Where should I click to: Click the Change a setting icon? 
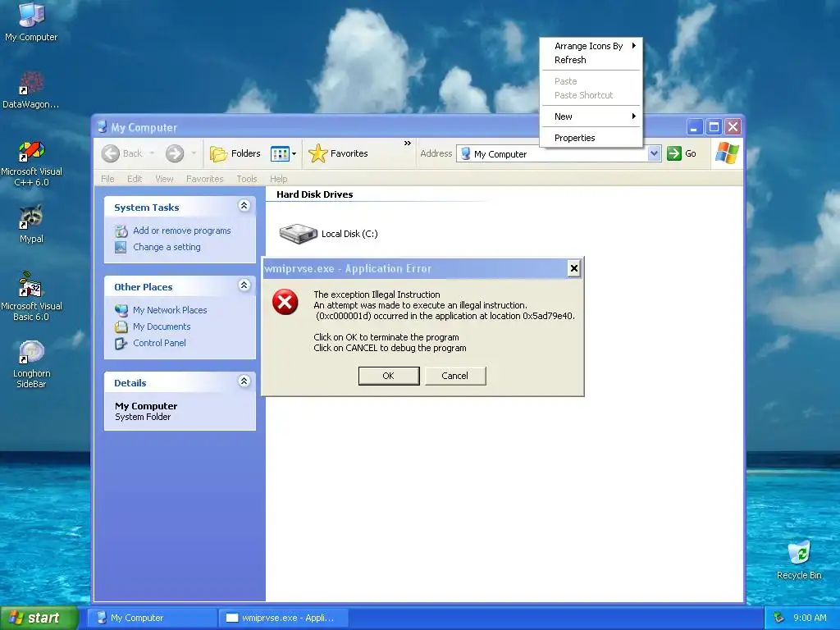(121, 247)
